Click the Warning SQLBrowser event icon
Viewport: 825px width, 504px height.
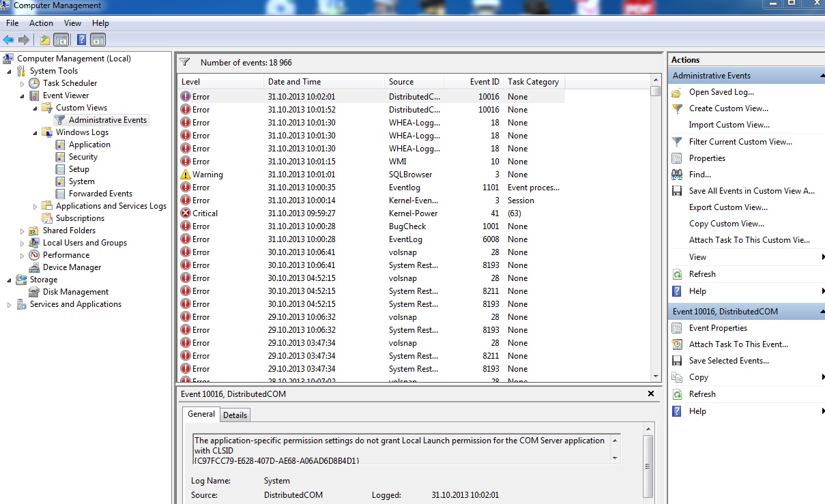click(186, 175)
